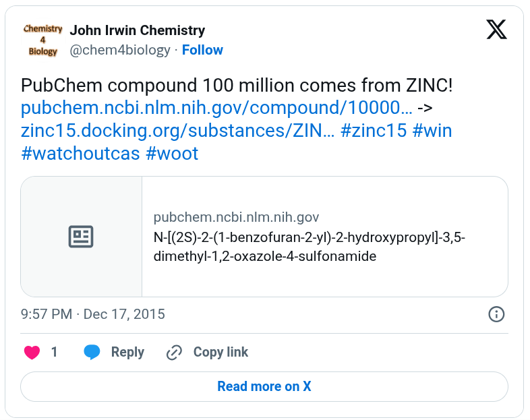530x420 pixels.
Task: Open the zinc15.docking.org substances link
Action: [178, 130]
